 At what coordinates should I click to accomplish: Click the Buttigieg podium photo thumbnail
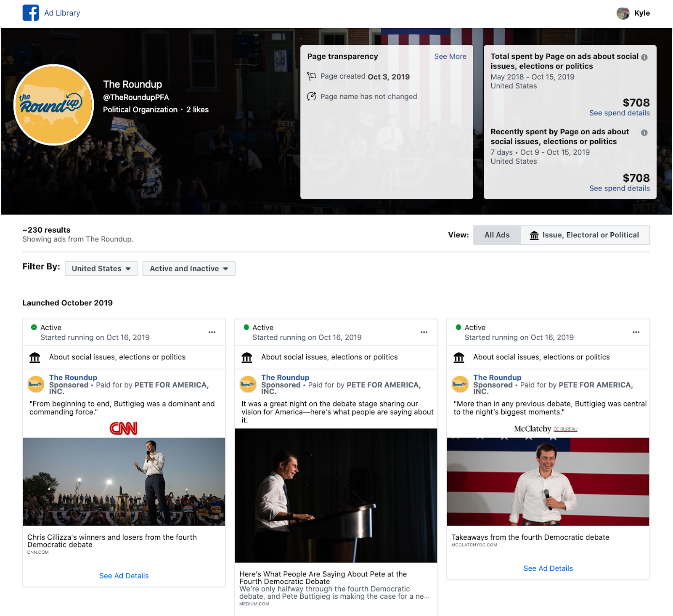pos(336,495)
